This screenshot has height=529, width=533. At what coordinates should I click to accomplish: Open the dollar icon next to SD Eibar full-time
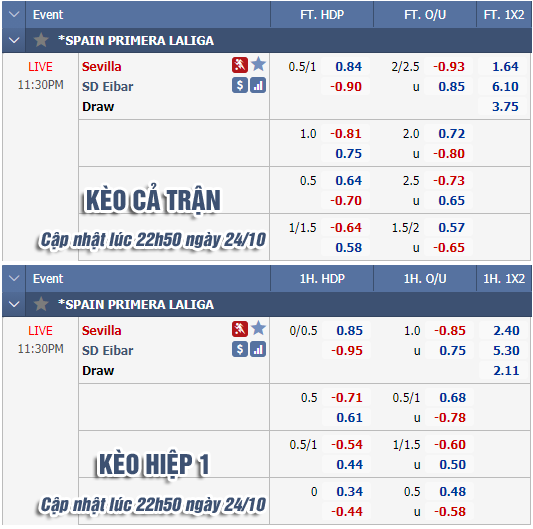tap(240, 85)
